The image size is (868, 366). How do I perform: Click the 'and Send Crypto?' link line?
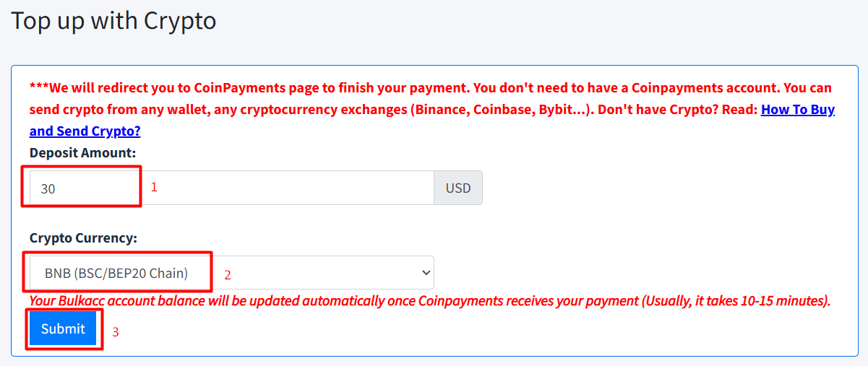(x=85, y=131)
